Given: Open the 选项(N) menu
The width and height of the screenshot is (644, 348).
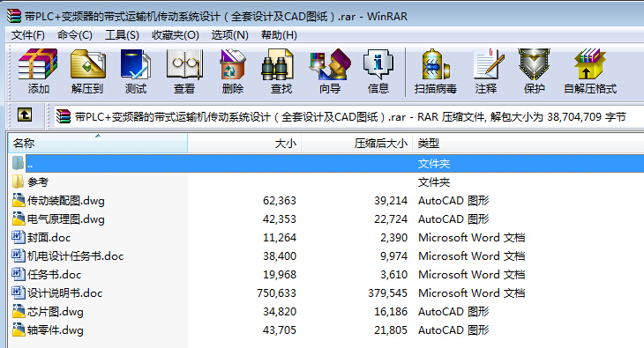Looking at the screenshot, I should point(230,35).
